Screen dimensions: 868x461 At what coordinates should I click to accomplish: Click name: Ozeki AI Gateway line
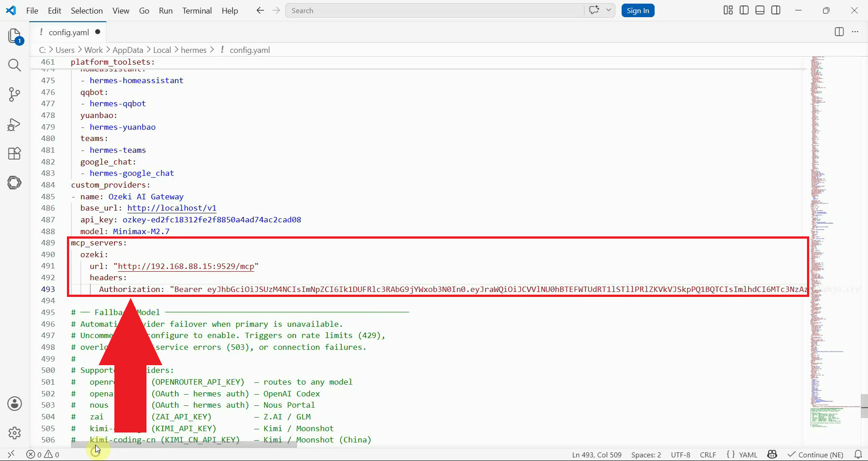(132, 197)
